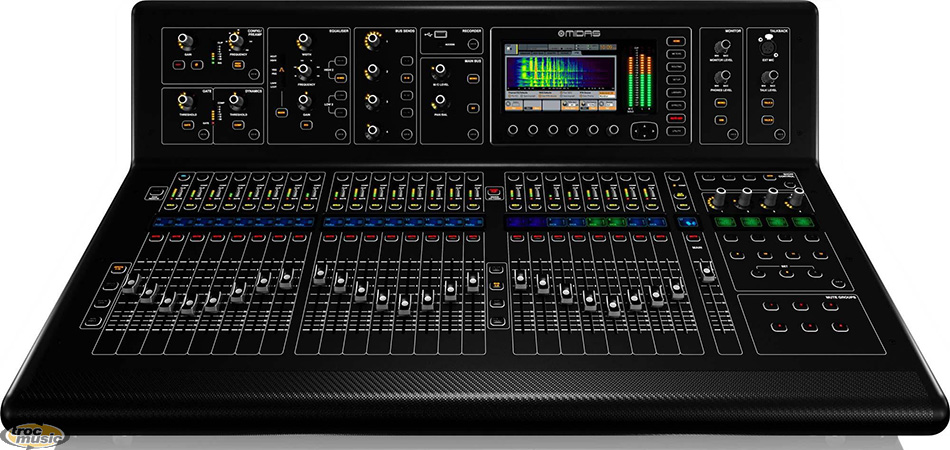Screen dimensions: 950x450
Task: Open the Dynamics section View button
Action: pyautogui.click(x=254, y=134)
